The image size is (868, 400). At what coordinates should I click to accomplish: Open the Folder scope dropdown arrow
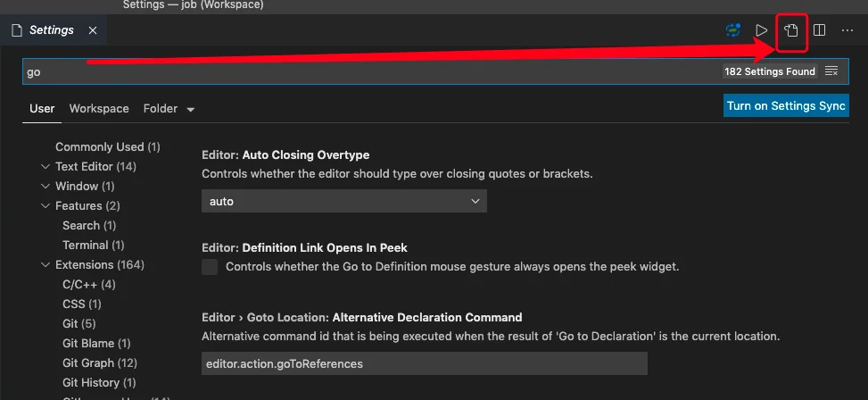[190, 110]
